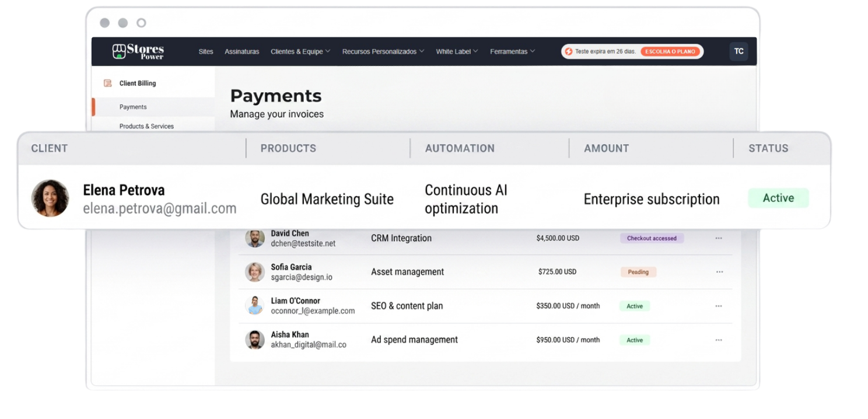Open the Assinaturas menu item

pos(242,51)
